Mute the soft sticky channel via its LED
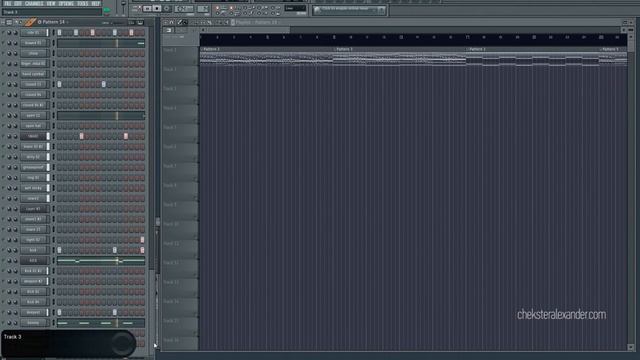Screen dimensions: 640x360 coord(3,188)
